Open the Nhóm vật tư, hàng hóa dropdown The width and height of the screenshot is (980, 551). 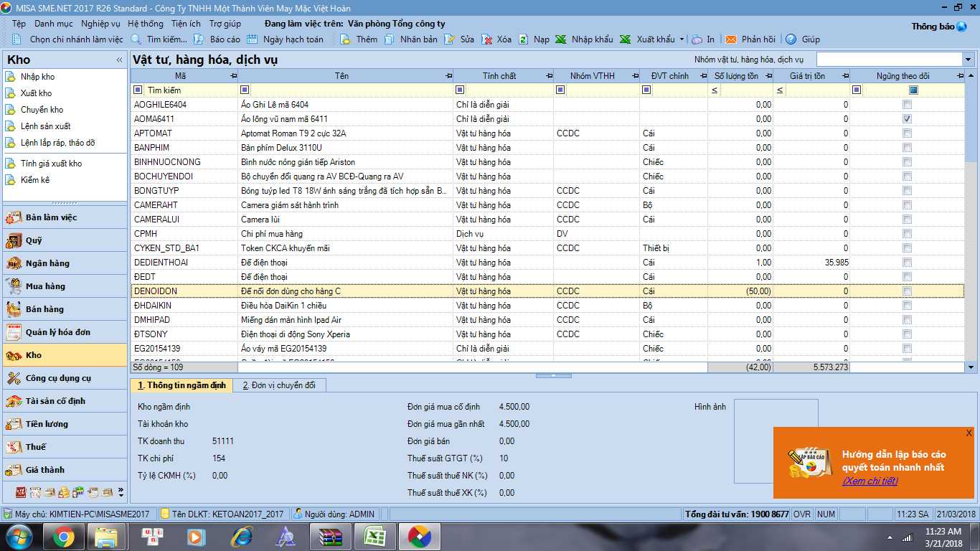click(968, 60)
